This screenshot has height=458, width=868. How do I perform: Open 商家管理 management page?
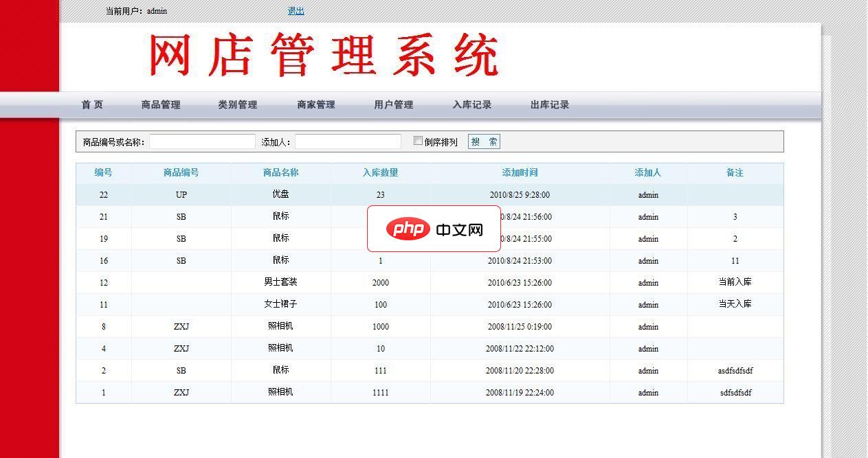315,104
